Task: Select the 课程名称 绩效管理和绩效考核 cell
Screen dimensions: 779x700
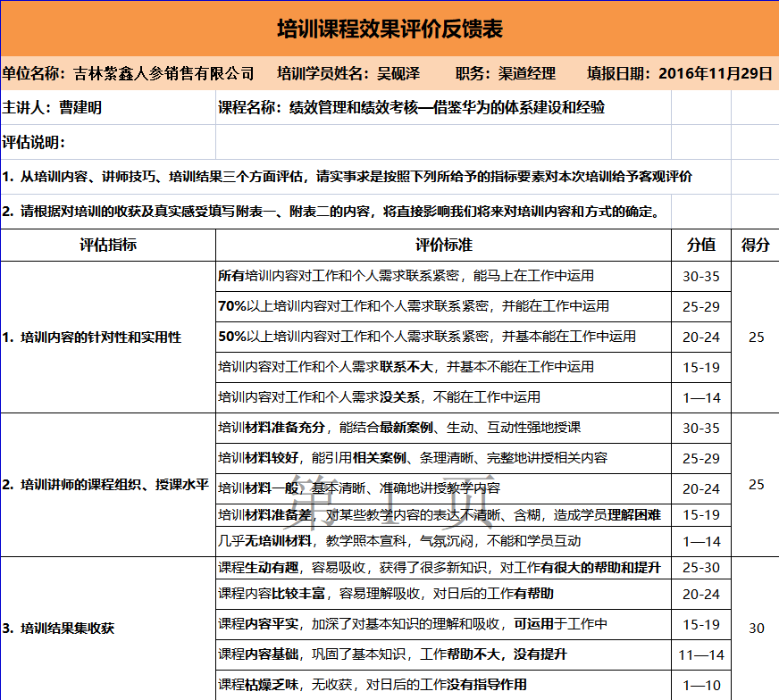Action: pyautogui.click(x=444, y=107)
